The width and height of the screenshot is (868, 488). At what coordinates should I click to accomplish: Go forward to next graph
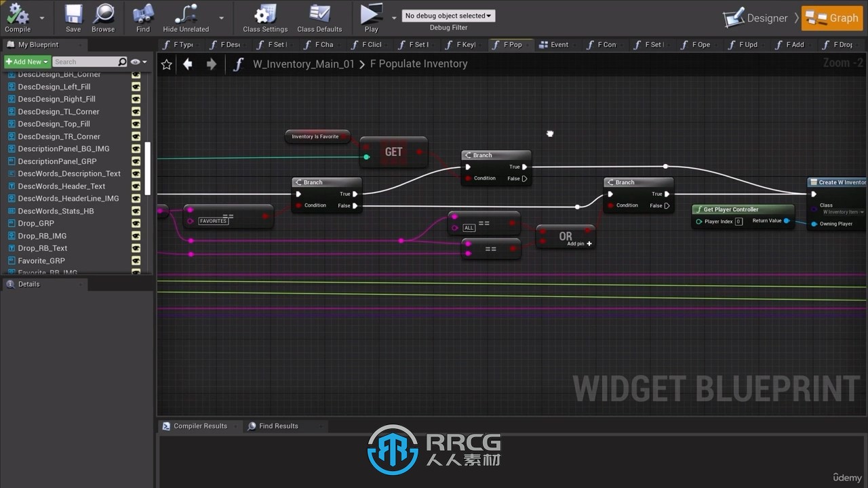click(x=211, y=64)
